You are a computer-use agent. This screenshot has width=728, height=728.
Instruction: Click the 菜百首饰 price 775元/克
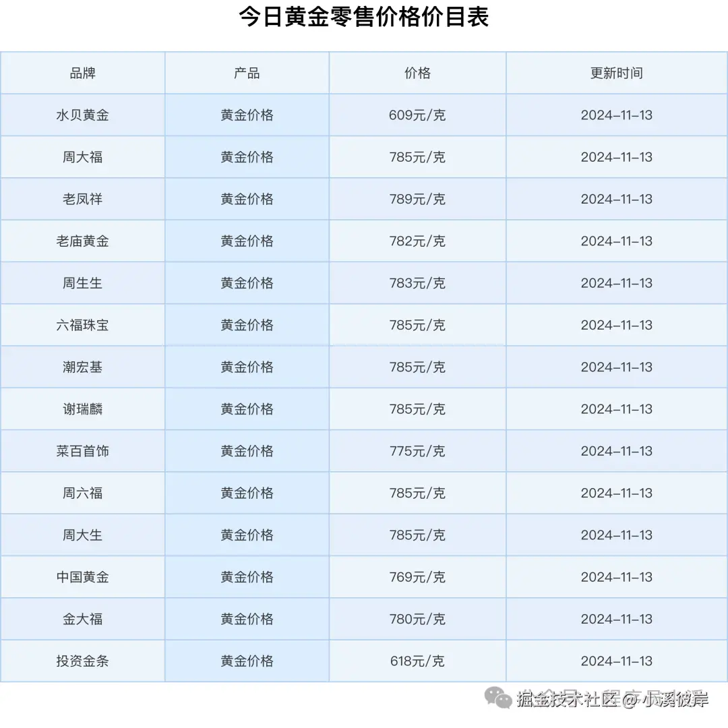[x=417, y=450]
